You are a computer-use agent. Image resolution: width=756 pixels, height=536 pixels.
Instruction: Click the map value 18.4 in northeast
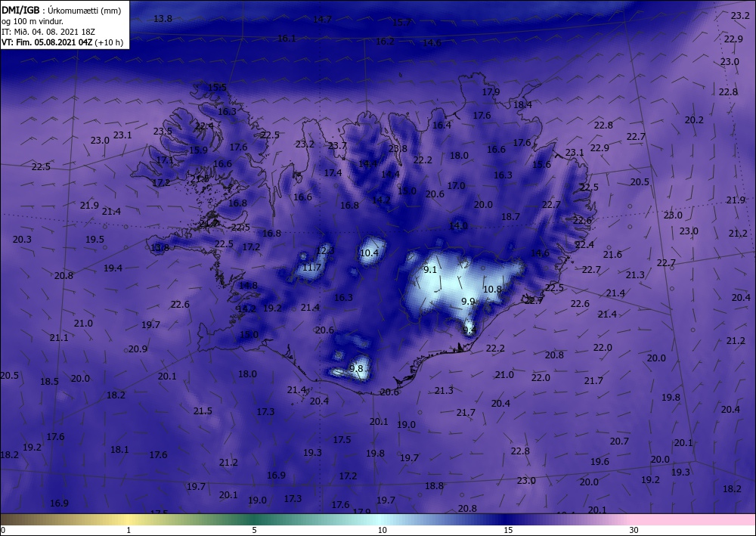(522, 104)
